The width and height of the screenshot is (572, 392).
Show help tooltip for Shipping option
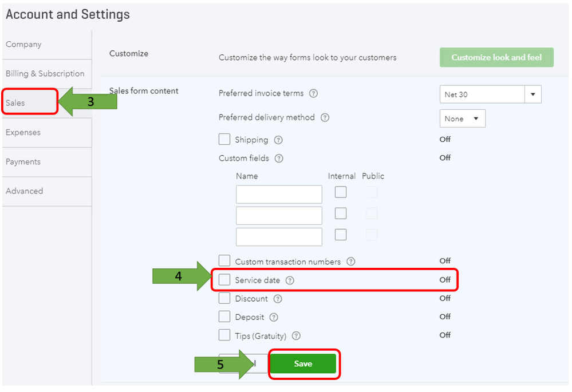pyautogui.click(x=278, y=140)
